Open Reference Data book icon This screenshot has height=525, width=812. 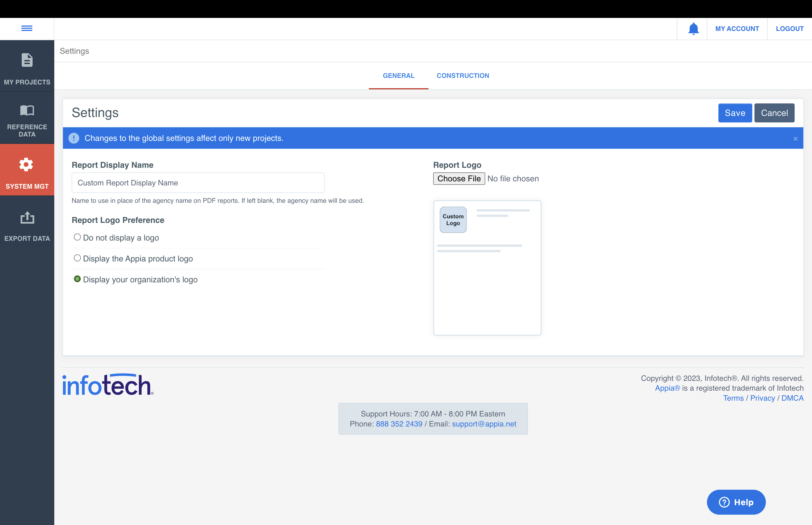tap(27, 110)
